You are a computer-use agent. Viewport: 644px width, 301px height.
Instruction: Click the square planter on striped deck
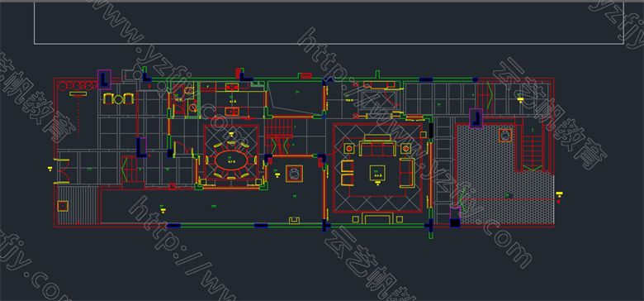point(63,206)
